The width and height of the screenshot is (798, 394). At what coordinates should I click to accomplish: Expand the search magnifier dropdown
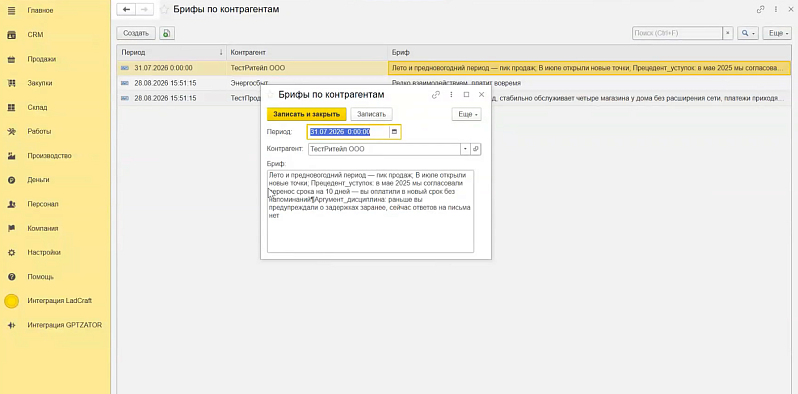pos(748,33)
